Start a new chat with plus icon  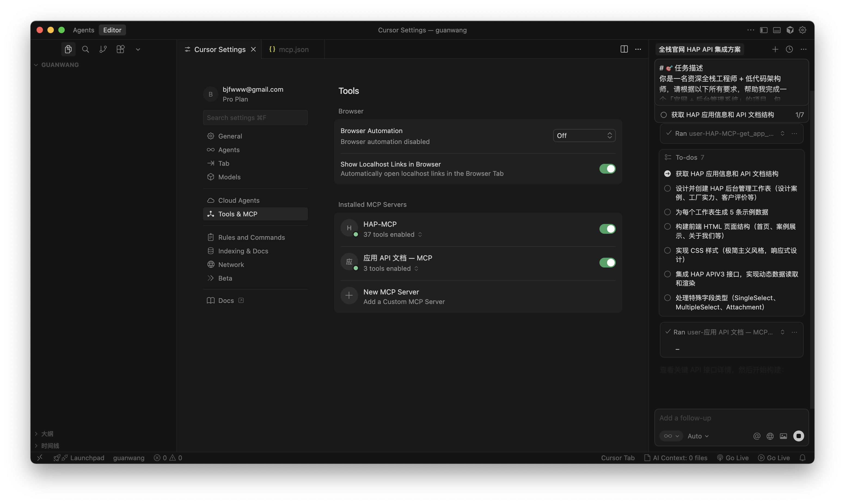[775, 49]
